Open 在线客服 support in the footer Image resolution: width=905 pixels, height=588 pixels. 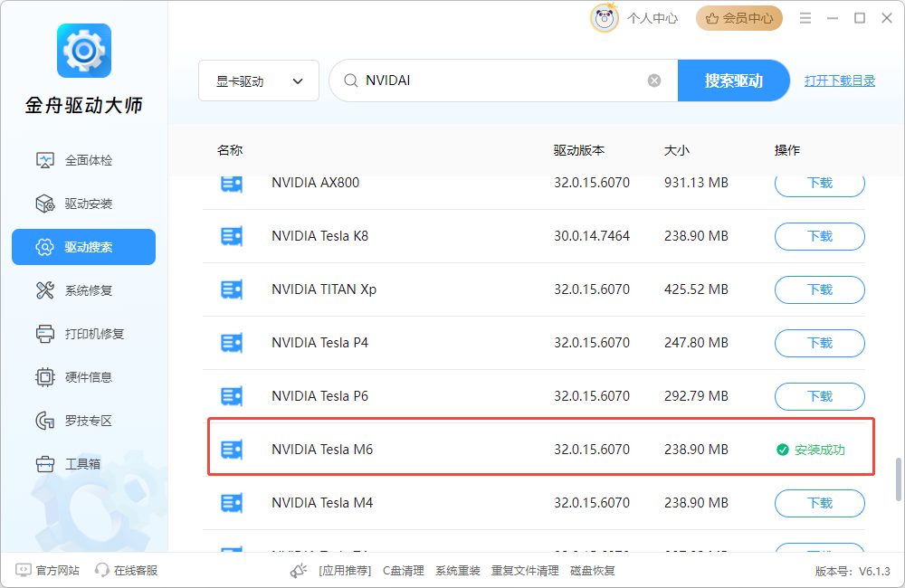point(127,571)
